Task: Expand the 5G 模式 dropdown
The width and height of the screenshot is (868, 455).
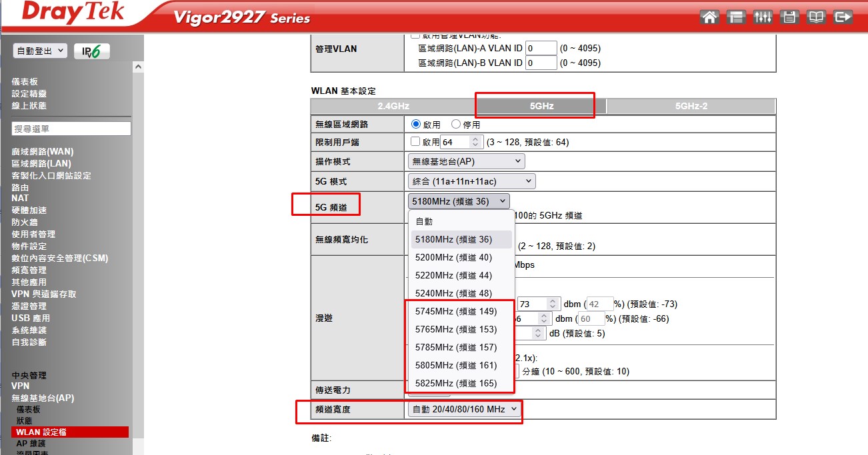Action: 471,181
